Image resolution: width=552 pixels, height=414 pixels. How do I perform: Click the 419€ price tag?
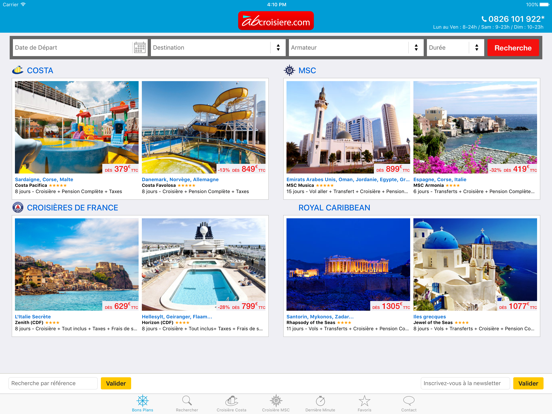coord(513,169)
